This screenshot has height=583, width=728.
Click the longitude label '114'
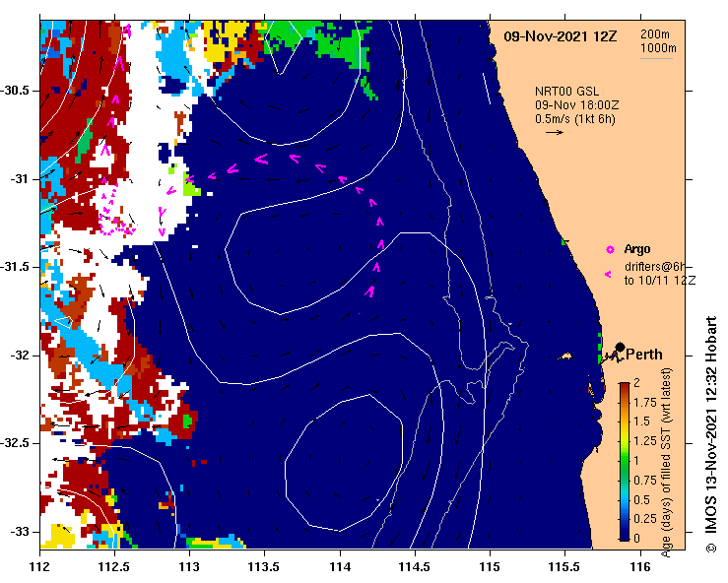coord(340,567)
